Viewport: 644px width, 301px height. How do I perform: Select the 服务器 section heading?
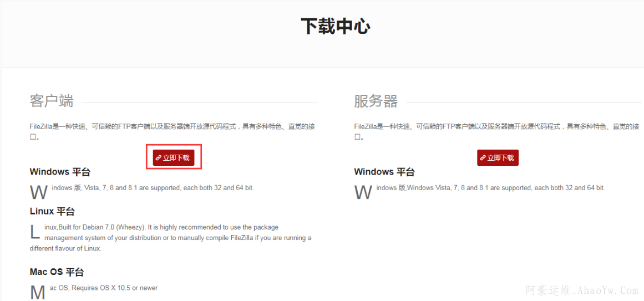pos(376,100)
